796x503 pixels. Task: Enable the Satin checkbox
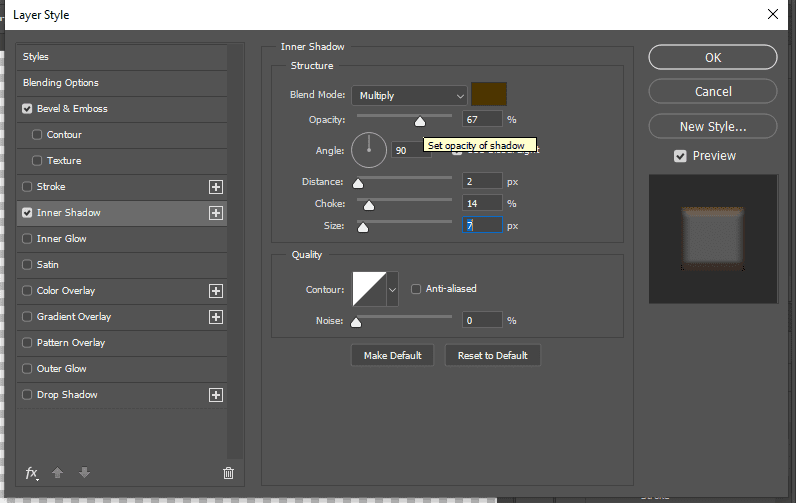tap(27, 264)
